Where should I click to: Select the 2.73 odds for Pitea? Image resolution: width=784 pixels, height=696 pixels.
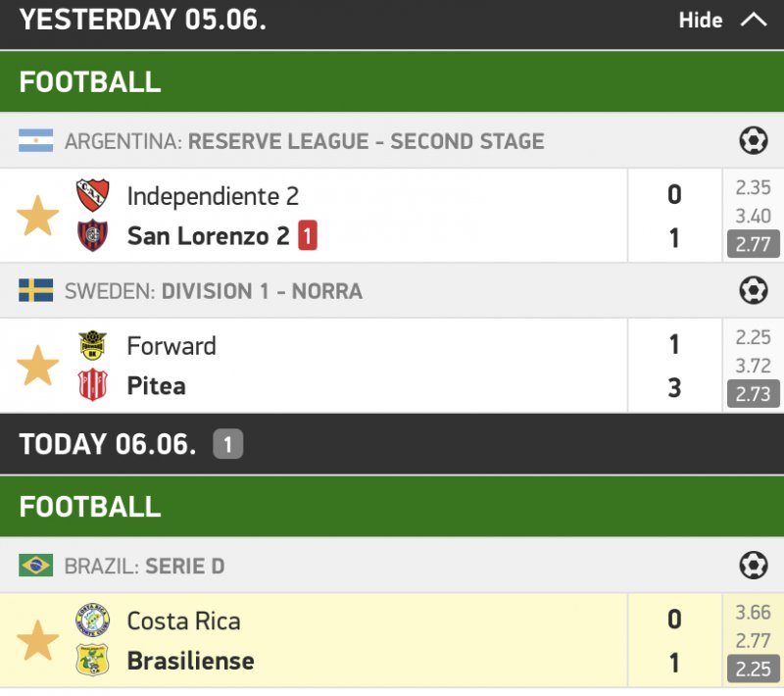753,394
